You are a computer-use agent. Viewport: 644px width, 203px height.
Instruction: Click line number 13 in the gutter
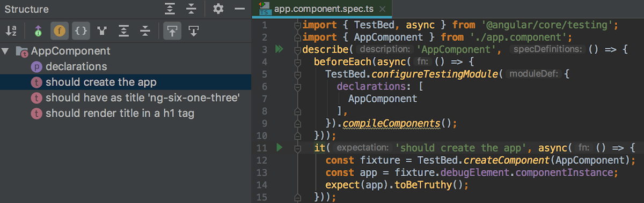262,172
